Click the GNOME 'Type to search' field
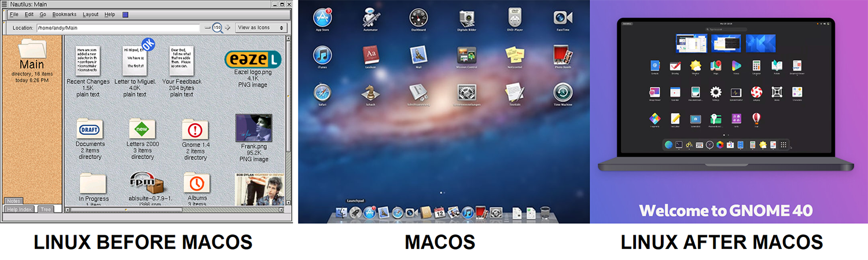Viewport: 868px width, 260px height. pyautogui.click(x=726, y=29)
